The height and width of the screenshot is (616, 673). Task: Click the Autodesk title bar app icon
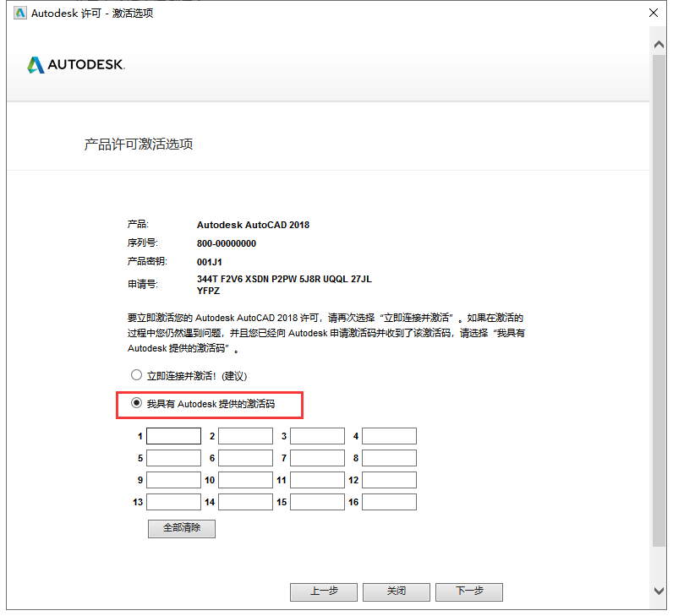click(19, 14)
